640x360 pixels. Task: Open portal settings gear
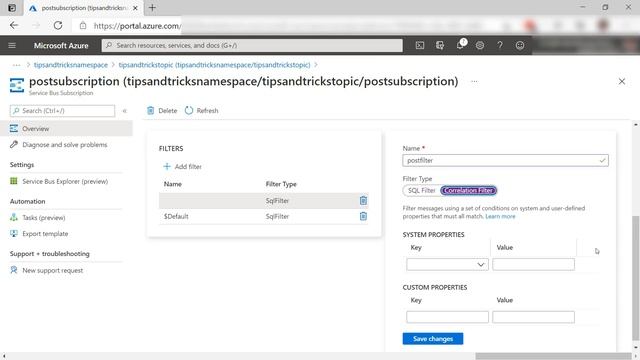point(480,45)
